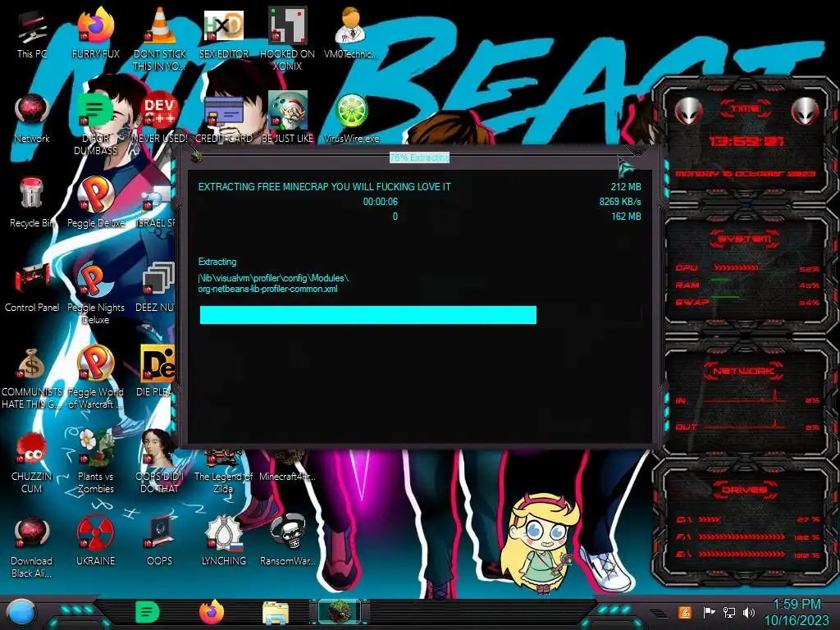This screenshot has width=840, height=630.
Task: Click the 162 MB processed value
Action: click(626, 217)
